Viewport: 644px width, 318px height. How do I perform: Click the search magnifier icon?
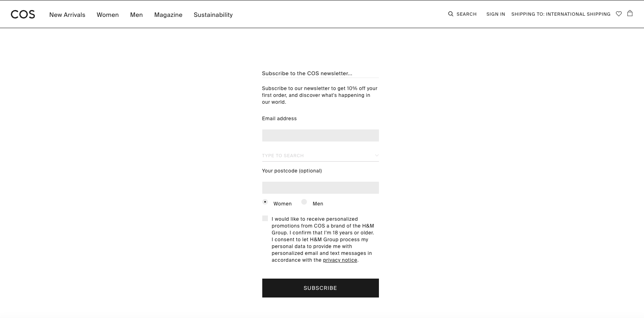451,14
